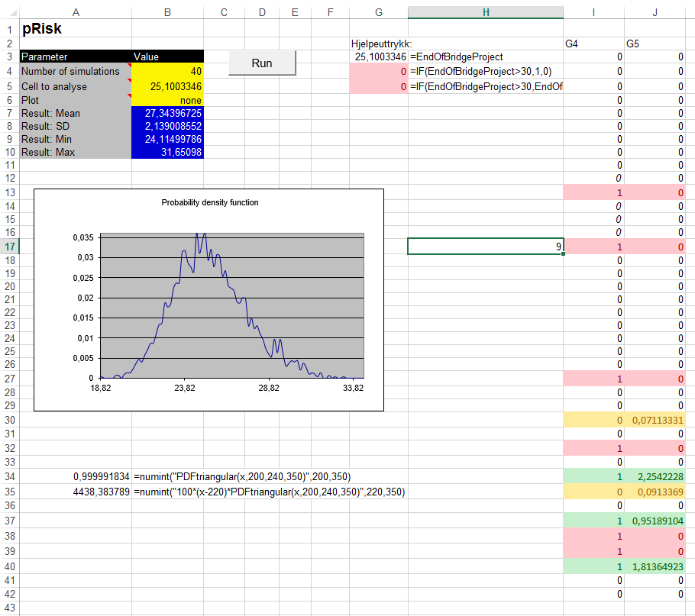Click the Result: Mean value 27,34396725
This screenshot has height=616, width=695.
point(167,114)
